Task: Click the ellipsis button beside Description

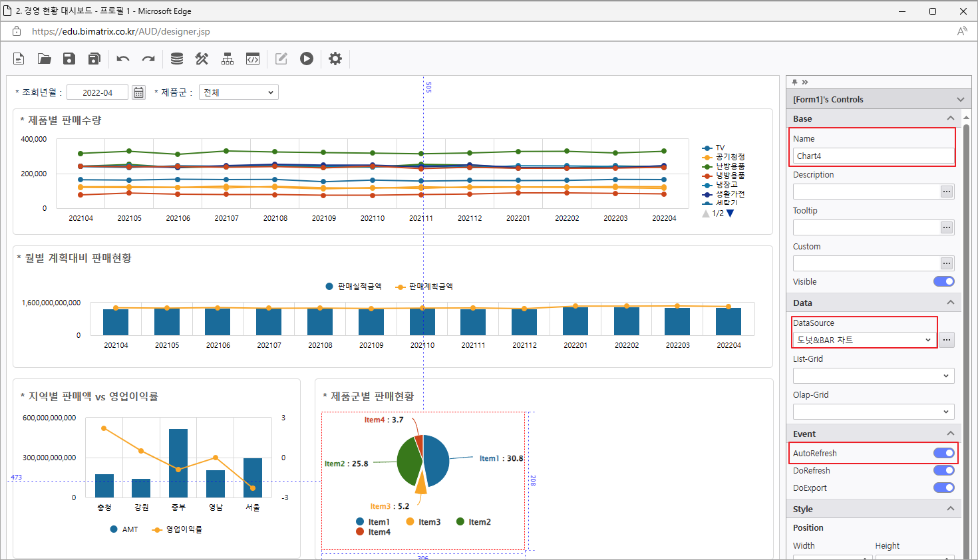Action: click(x=946, y=192)
